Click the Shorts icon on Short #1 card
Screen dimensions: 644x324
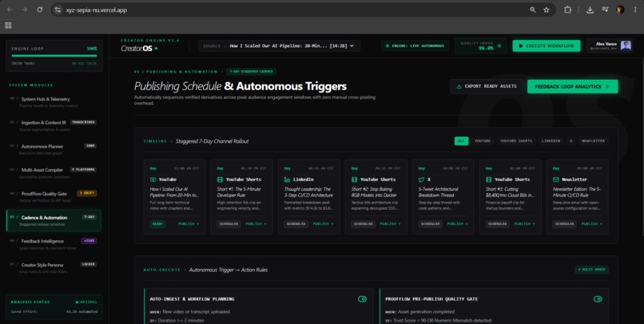220,180
